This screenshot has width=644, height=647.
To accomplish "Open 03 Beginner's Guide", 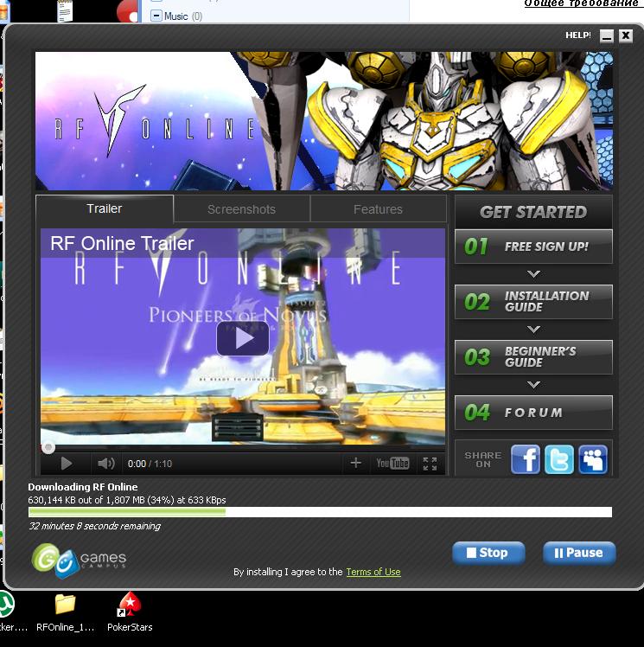I will (x=533, y=357).
